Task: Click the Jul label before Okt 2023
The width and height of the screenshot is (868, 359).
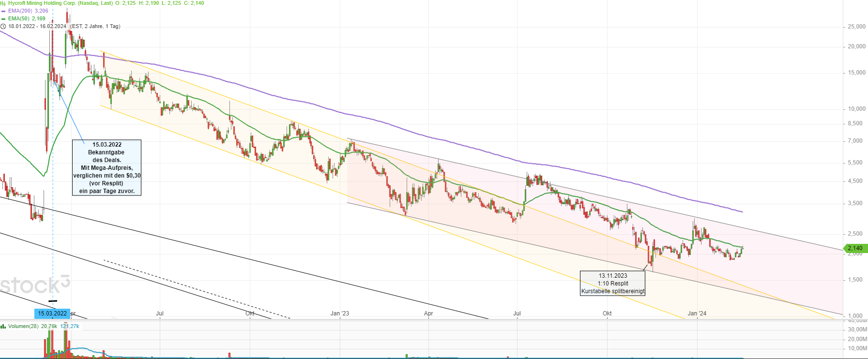Action: pos(517,314)
